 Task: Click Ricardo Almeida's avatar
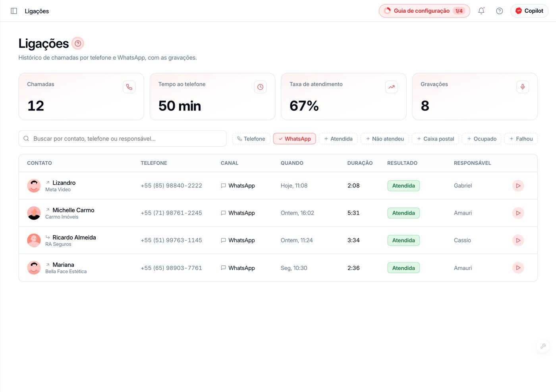pyautogui.click(x=34, y=240)
